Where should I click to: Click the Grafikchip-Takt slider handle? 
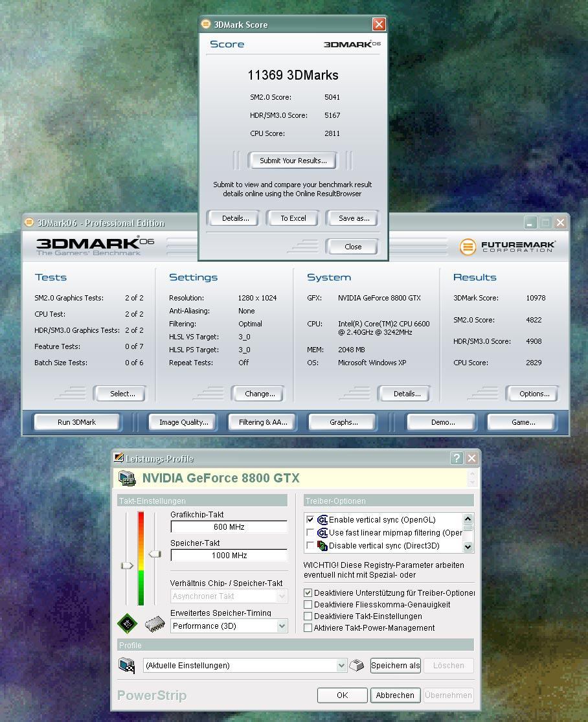pyautogui.click(x=127, y=565)
